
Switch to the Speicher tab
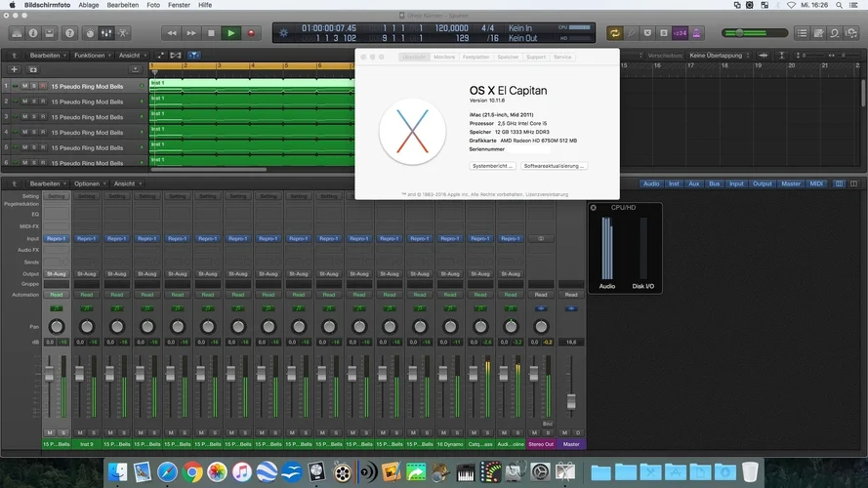[x=508, y=58]
